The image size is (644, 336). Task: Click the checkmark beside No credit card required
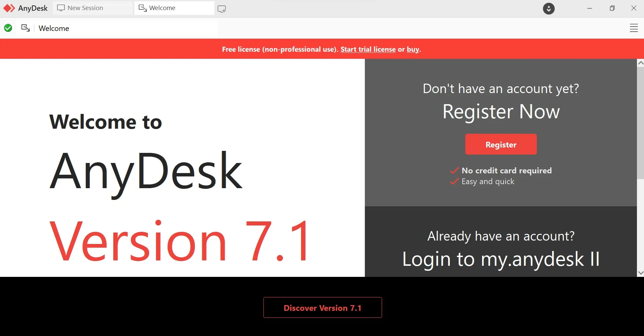(454, 170)
